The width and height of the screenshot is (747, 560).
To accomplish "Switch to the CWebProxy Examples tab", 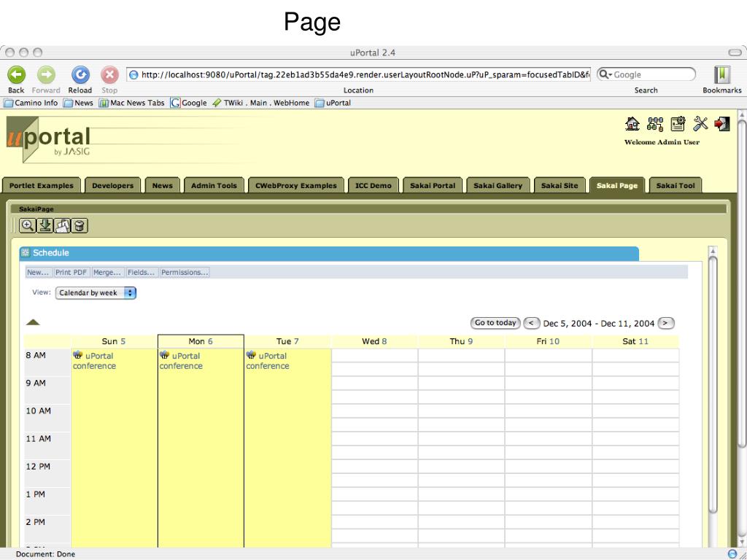I will click(296, 186).
